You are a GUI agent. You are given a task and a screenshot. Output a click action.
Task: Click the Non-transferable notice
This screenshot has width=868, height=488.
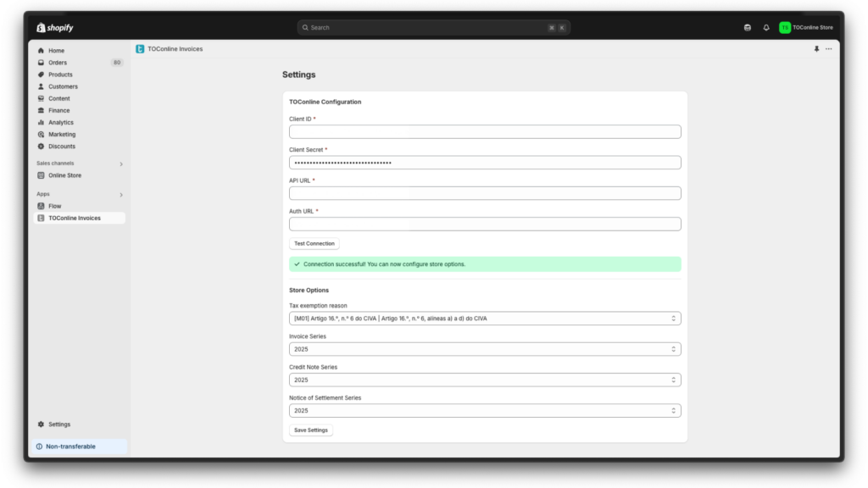pyautogui.click(x=79, y=446)
